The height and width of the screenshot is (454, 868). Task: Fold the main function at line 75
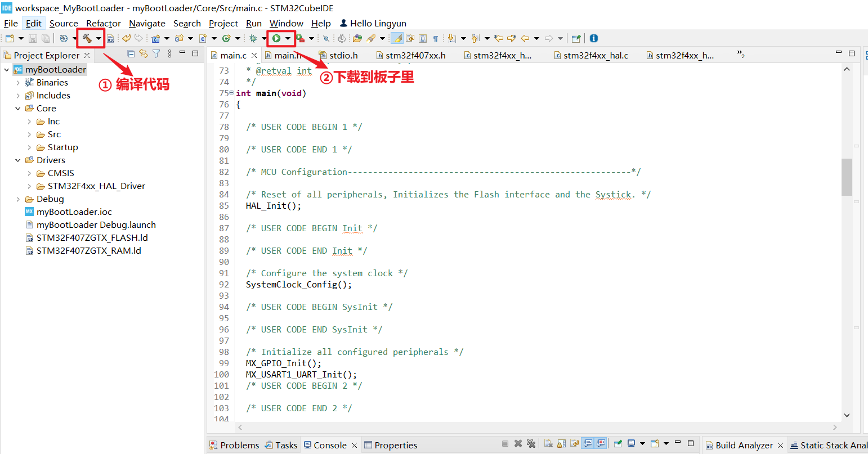click(232, 93)
